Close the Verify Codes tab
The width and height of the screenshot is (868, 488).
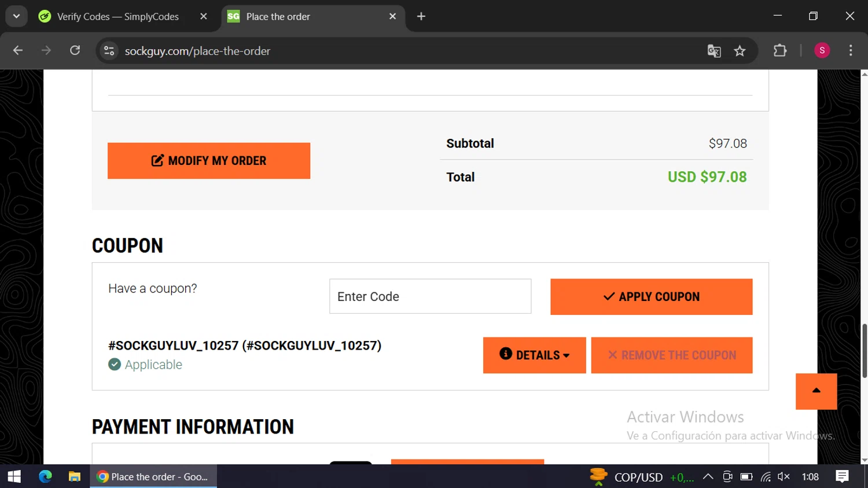pyautogui.click(x=204, y=16)
